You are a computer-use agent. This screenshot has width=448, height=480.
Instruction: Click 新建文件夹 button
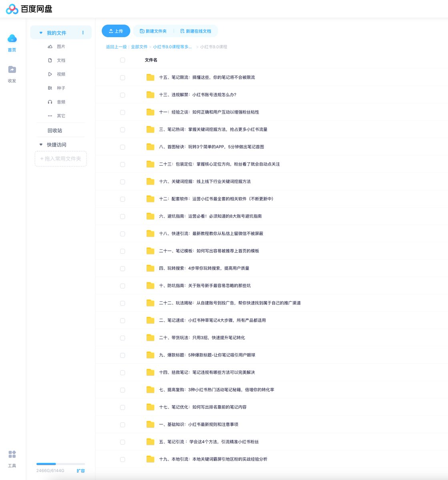click(x=153, y=31)
